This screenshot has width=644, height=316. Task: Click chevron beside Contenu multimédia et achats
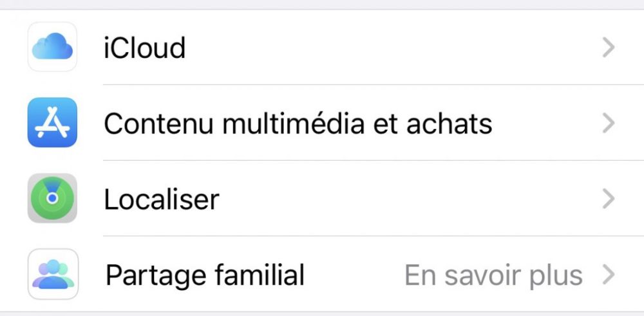[608, 123]
